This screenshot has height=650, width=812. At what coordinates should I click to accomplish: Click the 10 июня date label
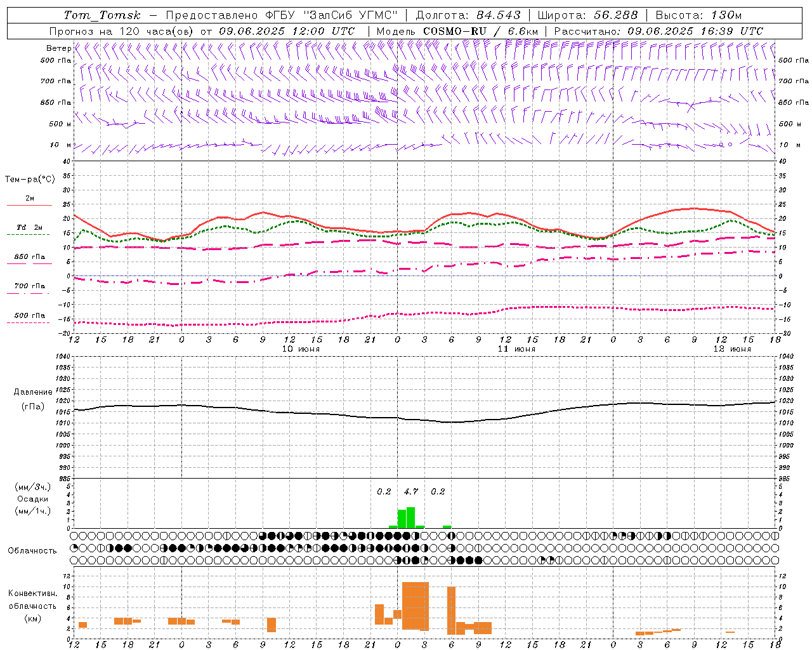pos(301,349)
